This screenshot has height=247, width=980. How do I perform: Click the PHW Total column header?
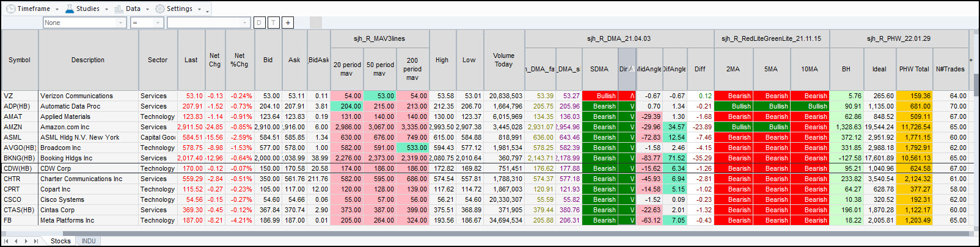click(914, 69)
